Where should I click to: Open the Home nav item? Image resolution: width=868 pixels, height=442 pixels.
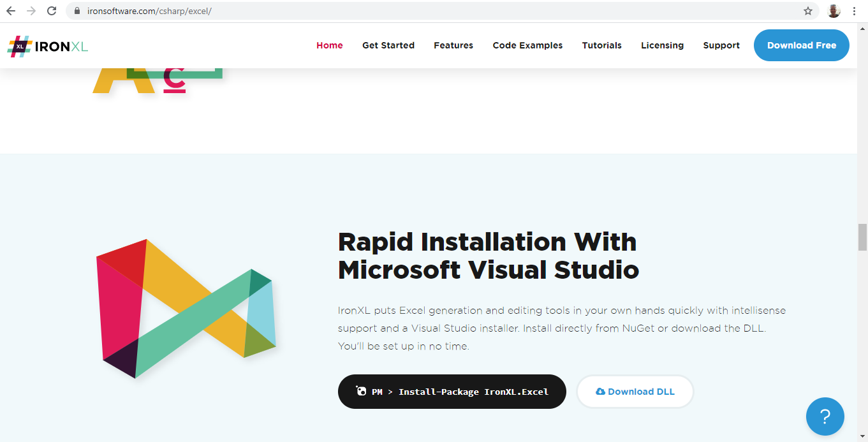click(x=330, y=45)
